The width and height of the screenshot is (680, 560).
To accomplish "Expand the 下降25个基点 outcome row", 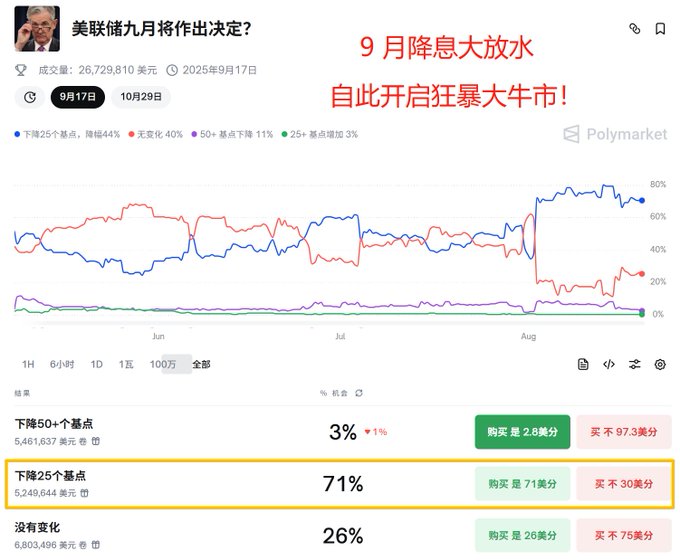I will pos(200,484).
